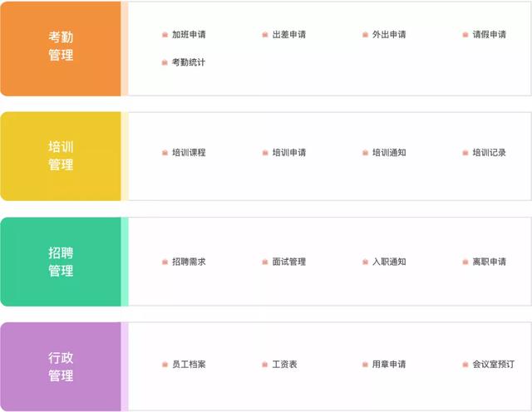Select the orange 考勤管理 category block
The height and width of the screenshot is (412, 532).
tap(61, 49)
